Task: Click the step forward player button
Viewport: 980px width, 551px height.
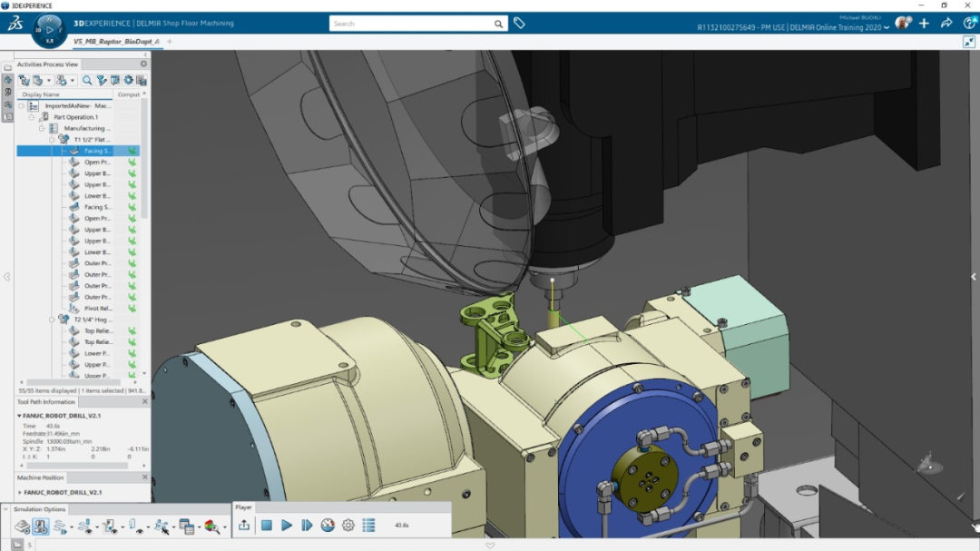Action: coord(307,525)
